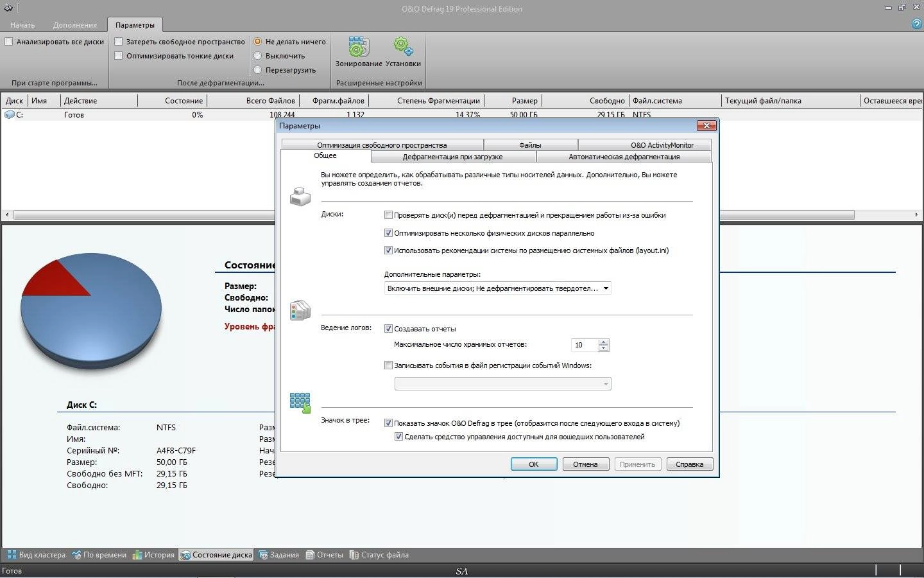Open Дефрагментация при загрузке tab
The width and height of the screenshot is (924, 578).
[453, 157]
